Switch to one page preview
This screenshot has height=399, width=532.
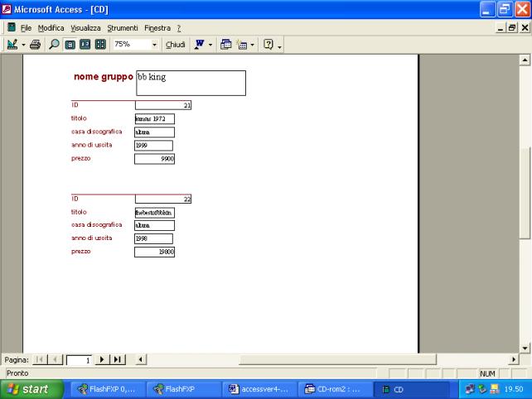pos(70,45)
